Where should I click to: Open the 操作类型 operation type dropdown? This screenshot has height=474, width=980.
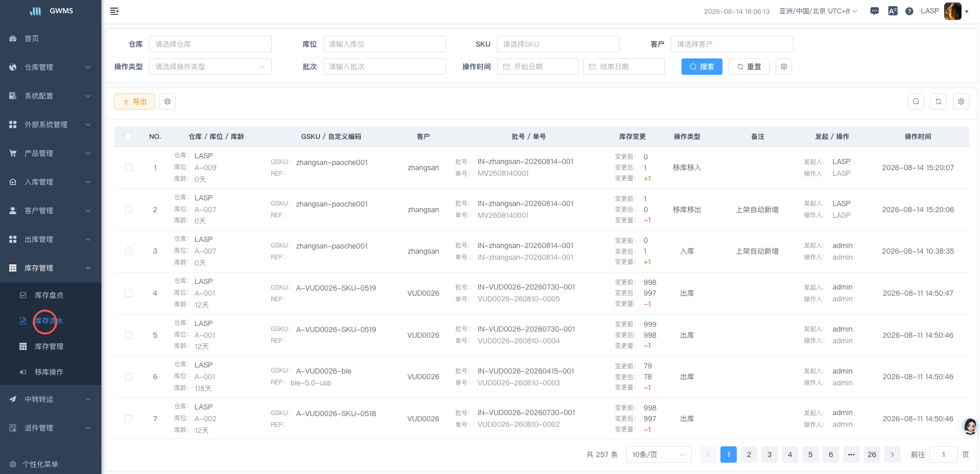pyautogui.click(x=210, y=67)
